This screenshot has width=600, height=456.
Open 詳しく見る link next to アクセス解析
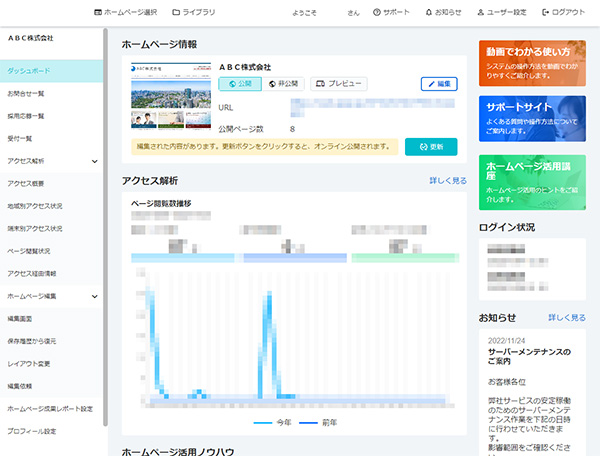(447, 181)
